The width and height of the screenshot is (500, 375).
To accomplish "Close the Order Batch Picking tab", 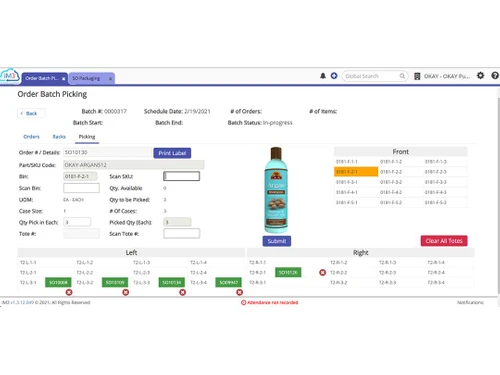I will click(x=63, y=79).
